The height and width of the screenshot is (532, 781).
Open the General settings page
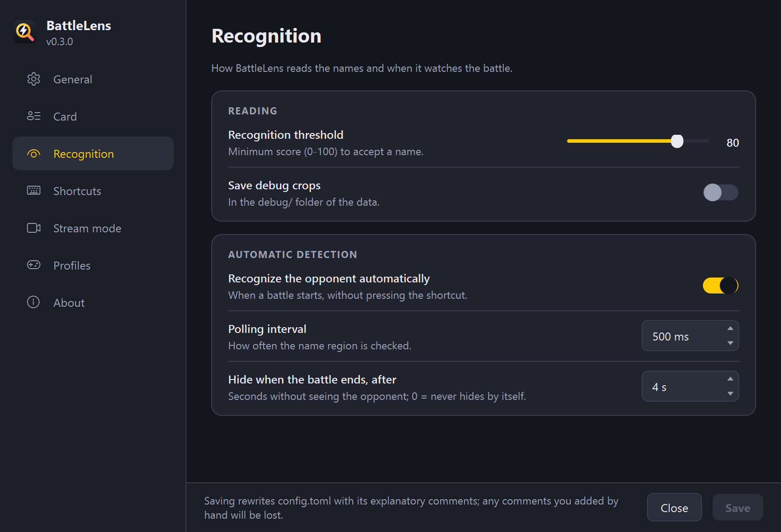click(93, 79)
